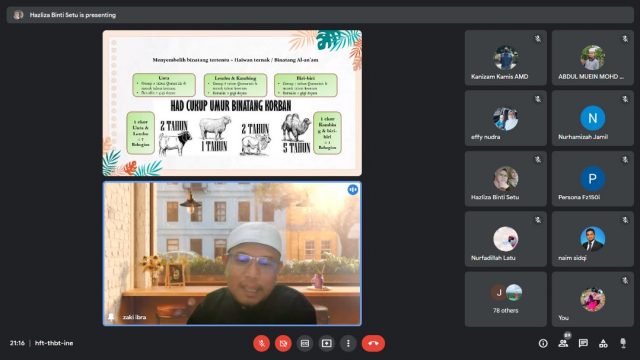Show everyone in the people panel
640x360 pixels.
[x=563, y=343]
